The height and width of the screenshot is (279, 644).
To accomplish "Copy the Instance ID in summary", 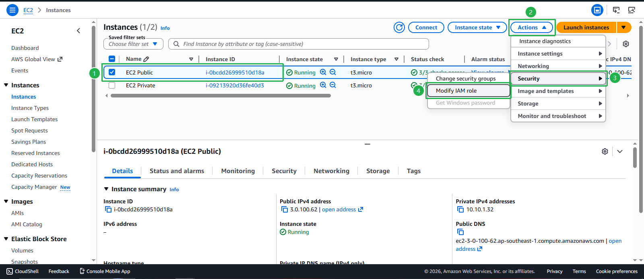I will pyautogui.click(x=108, y=209).
